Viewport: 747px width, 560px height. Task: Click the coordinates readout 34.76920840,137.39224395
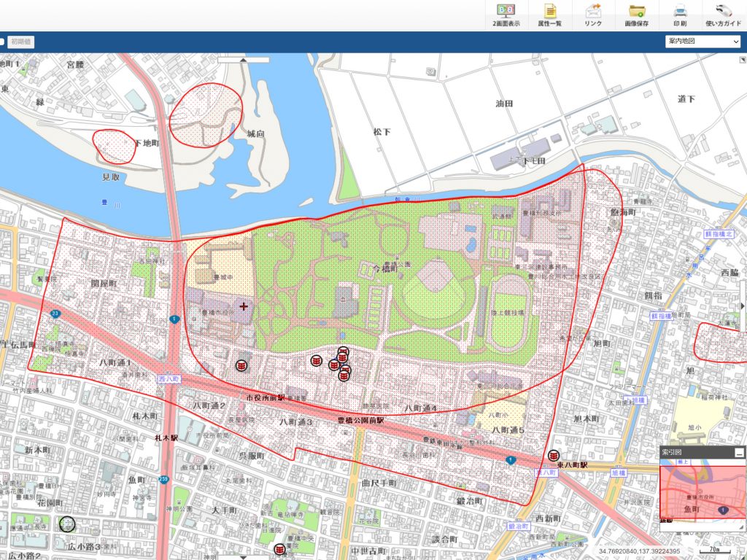(639, 551)
